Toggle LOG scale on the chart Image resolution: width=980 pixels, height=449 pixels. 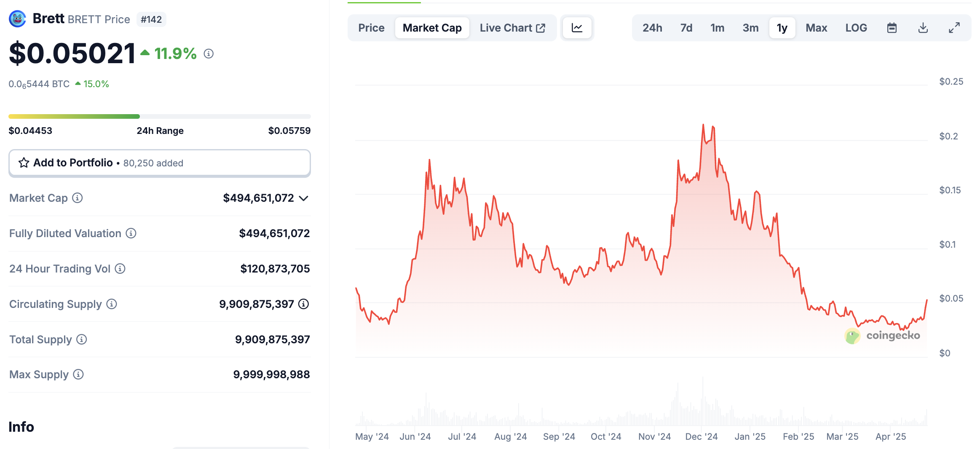point(856,28)
